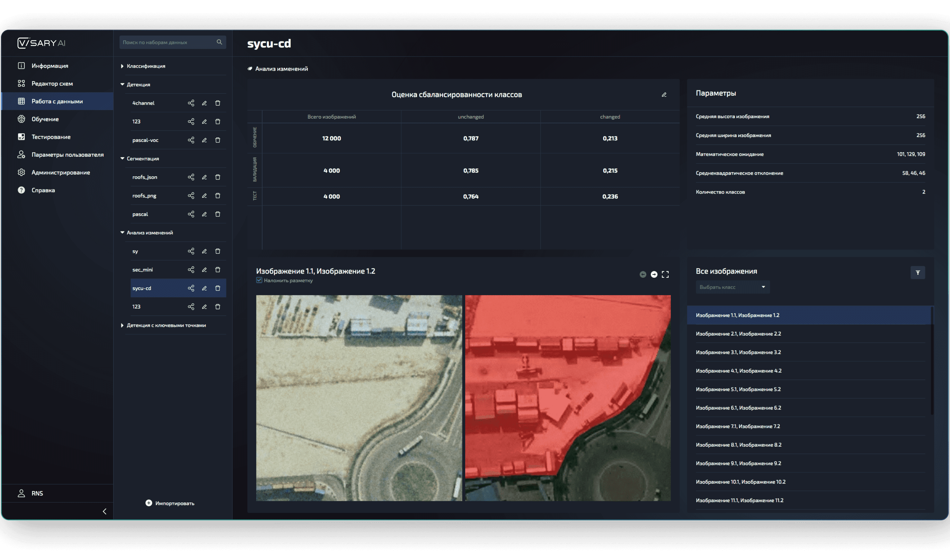Screen dimensions: 950x560
Task: Toggle Наложить разметку checkbox
Action: point(259,280)
